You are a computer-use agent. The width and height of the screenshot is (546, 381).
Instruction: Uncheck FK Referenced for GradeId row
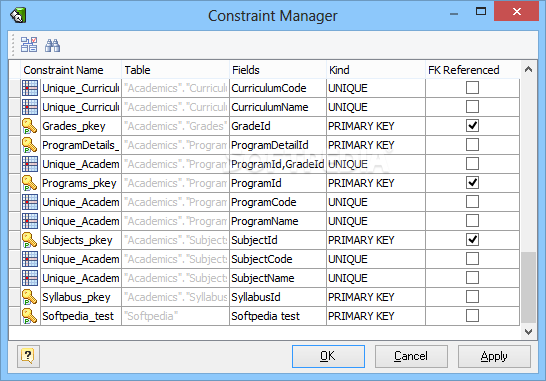472,126
